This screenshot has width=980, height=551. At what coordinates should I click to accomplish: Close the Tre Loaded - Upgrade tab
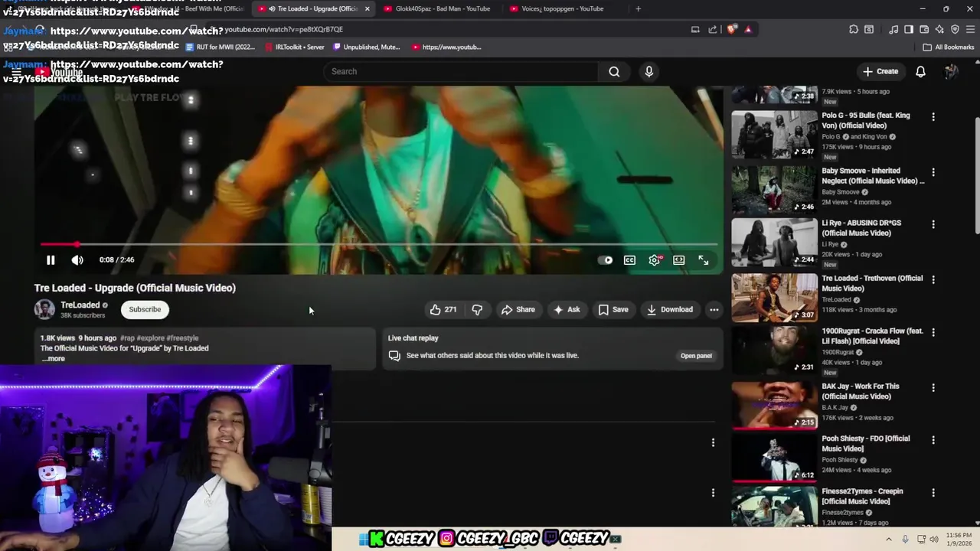tap(367, 8)
